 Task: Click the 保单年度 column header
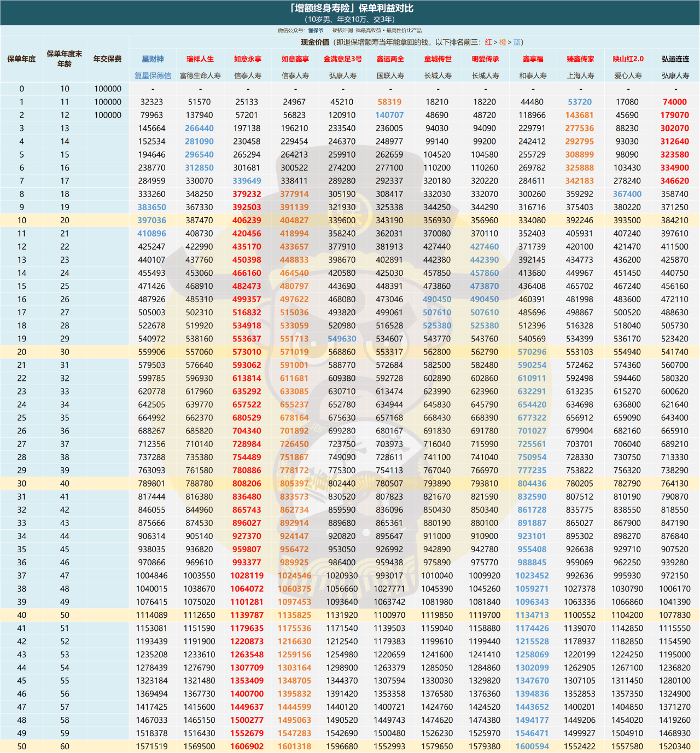21,59
